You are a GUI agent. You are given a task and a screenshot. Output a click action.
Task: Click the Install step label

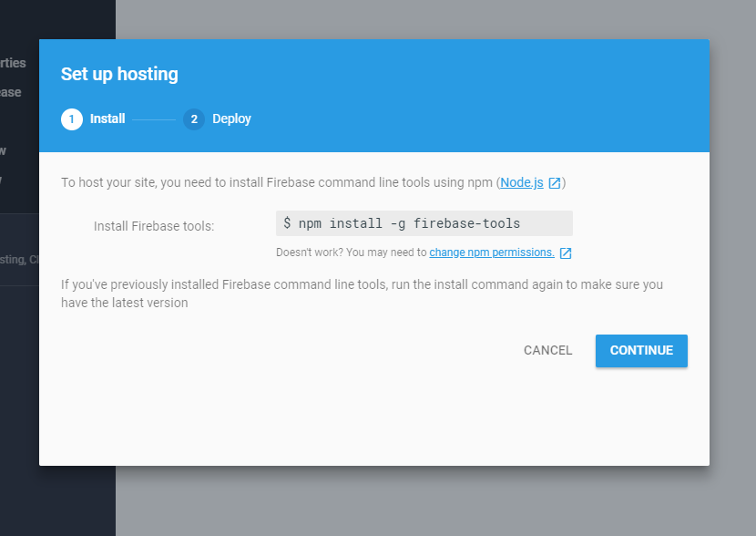[x=107, y=119]
